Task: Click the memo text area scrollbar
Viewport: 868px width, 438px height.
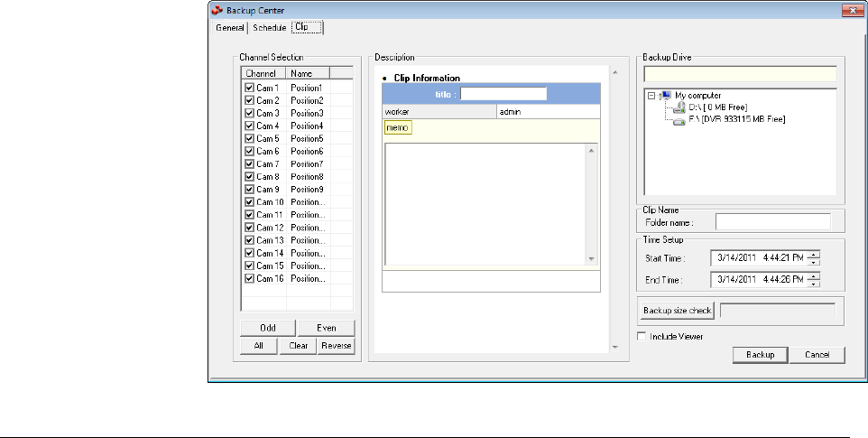Action: click(x=592, y=204)
